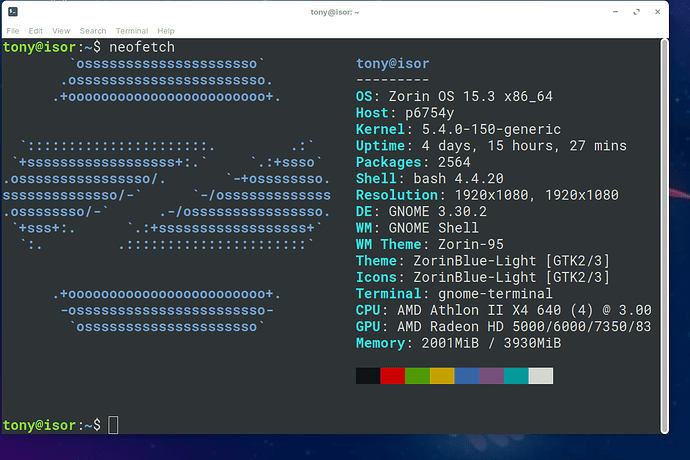The height and width of the screenshot is (460, 690).
Task: Click the terminal vertical scrollbar
Action: [664, 236]
